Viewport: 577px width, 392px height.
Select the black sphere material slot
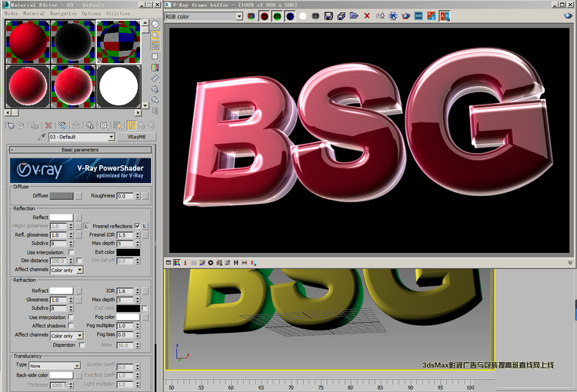(x=73, y=42)
